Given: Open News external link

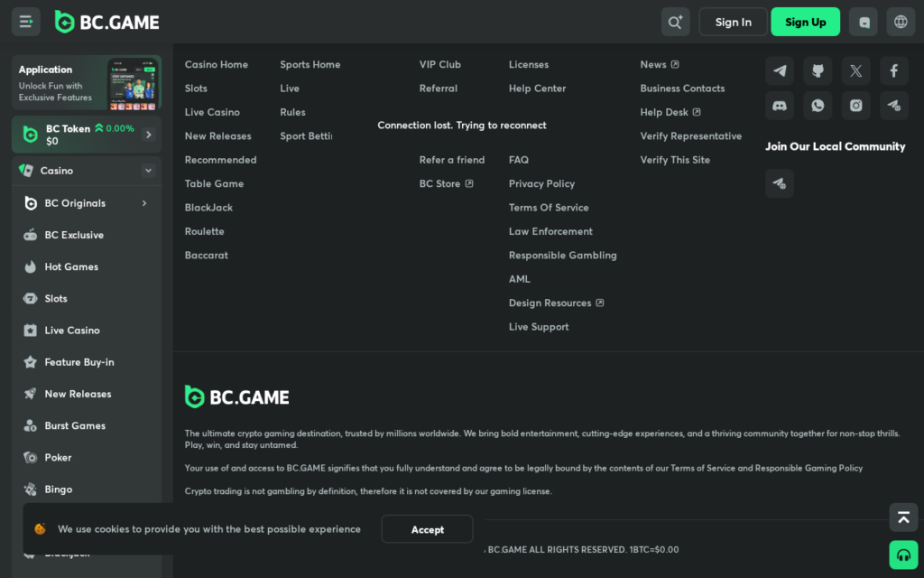Looking at the screenshot, I should click(660, 64).
